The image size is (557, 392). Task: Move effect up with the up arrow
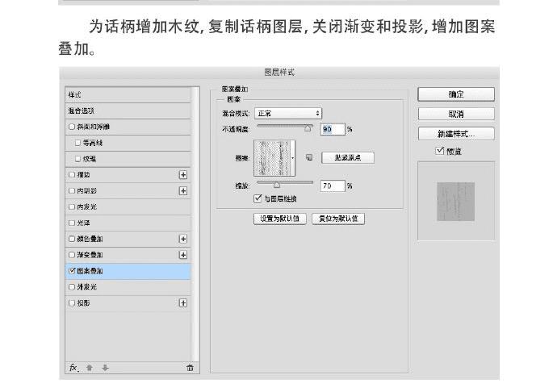90,368
